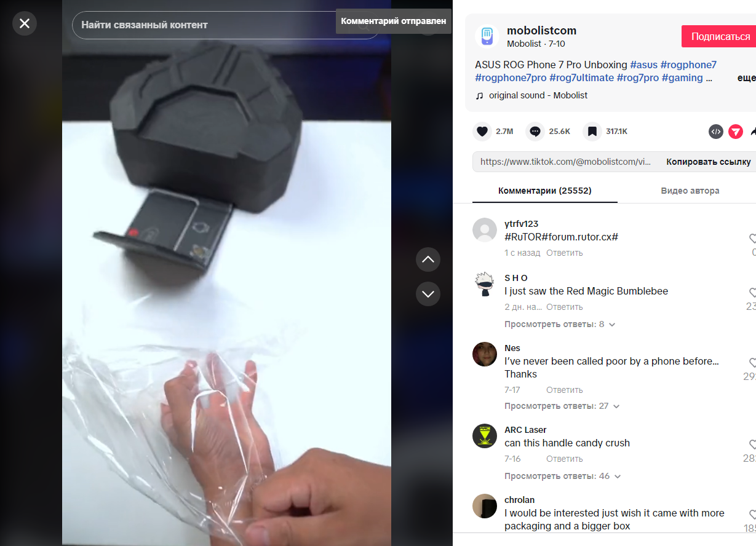Reply to ytrfv123 comment via Ответить

564,253
